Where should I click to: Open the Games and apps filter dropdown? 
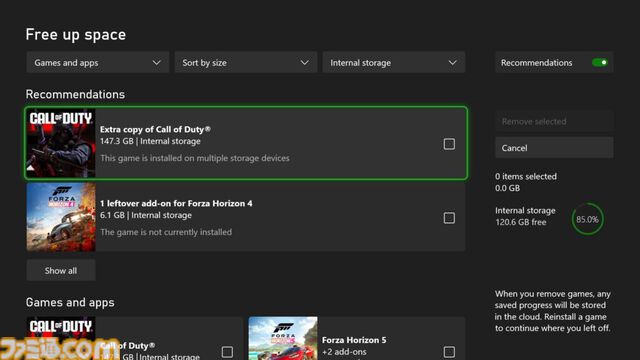pos(98,62)
